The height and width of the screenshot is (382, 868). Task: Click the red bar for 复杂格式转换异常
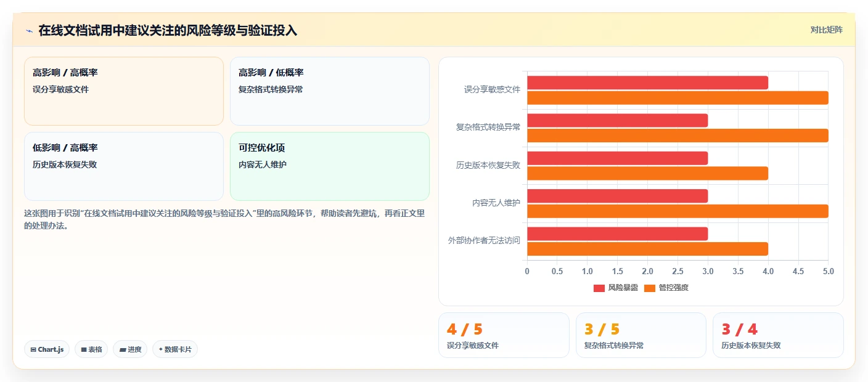tap(617, 120)
